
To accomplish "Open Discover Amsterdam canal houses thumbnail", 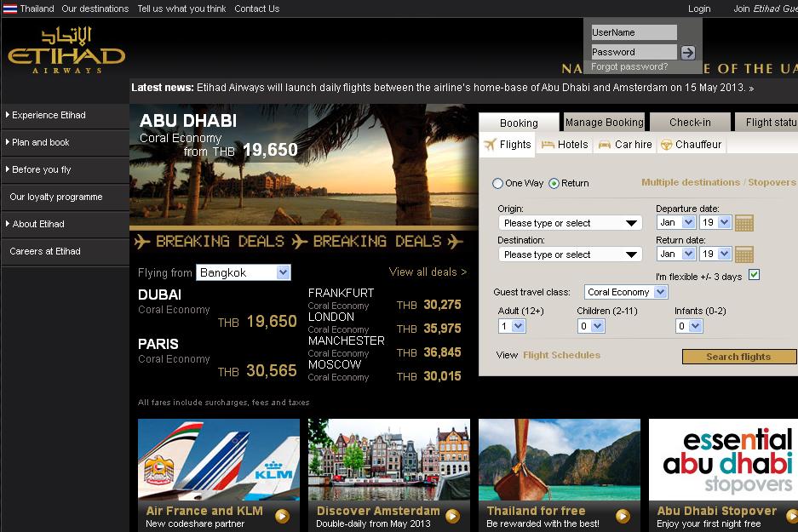I will coord(389,460).
